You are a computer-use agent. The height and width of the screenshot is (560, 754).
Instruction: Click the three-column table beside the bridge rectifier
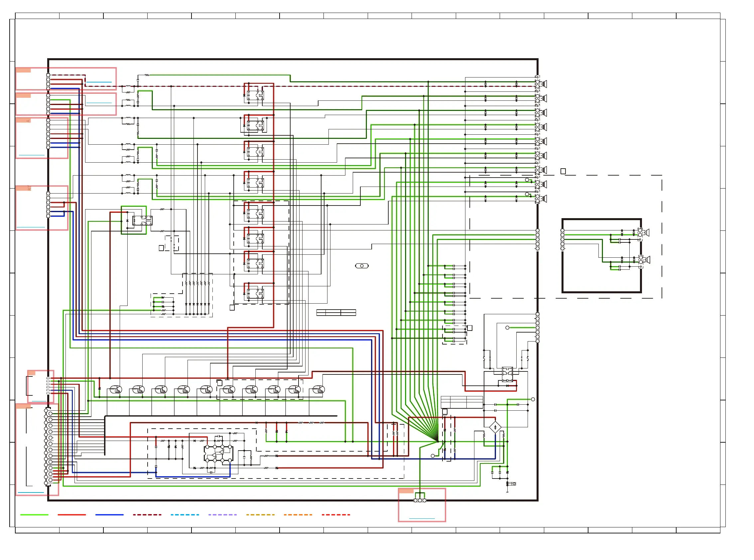461,402
